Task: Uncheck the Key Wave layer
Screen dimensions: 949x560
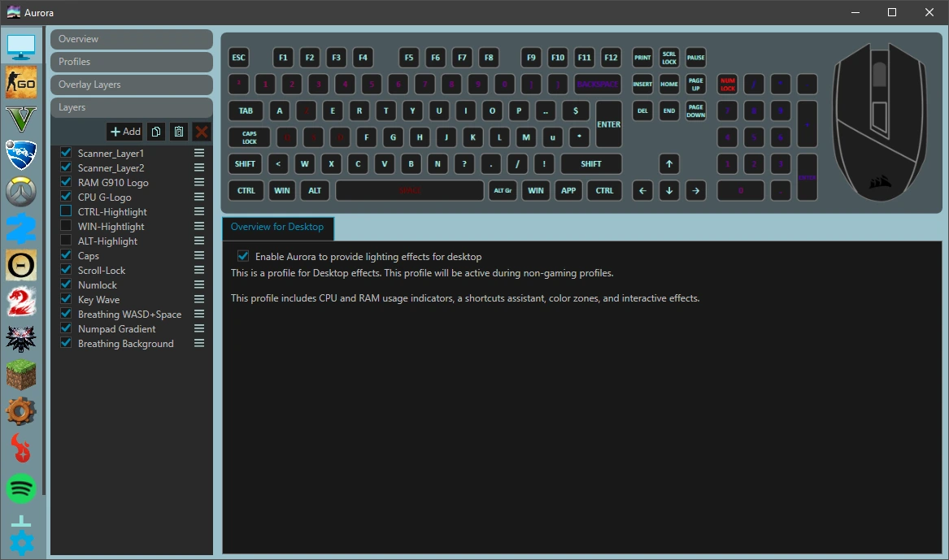Action: 66,299
